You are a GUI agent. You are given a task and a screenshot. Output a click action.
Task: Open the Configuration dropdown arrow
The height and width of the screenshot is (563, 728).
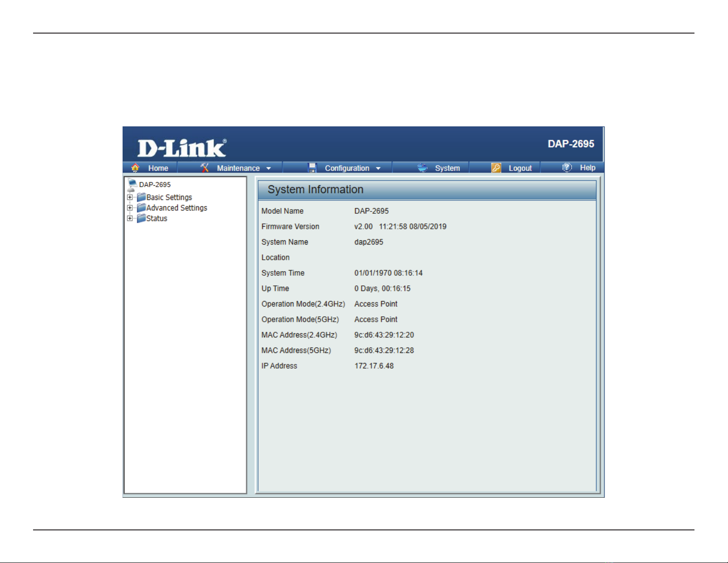pos(378,169)
